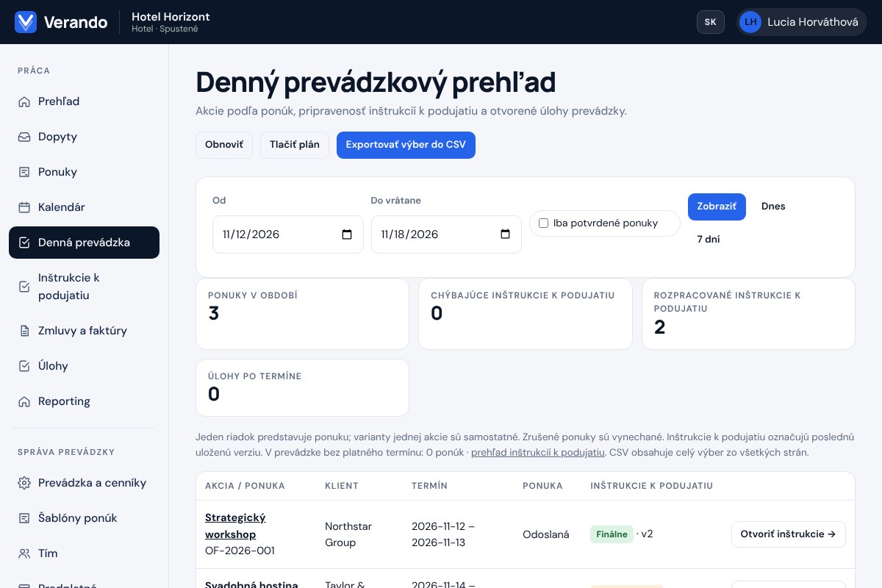Click the Verando logo icon
Screen dimensions: 882x588
pyautogui.click(x=26, y=22)
